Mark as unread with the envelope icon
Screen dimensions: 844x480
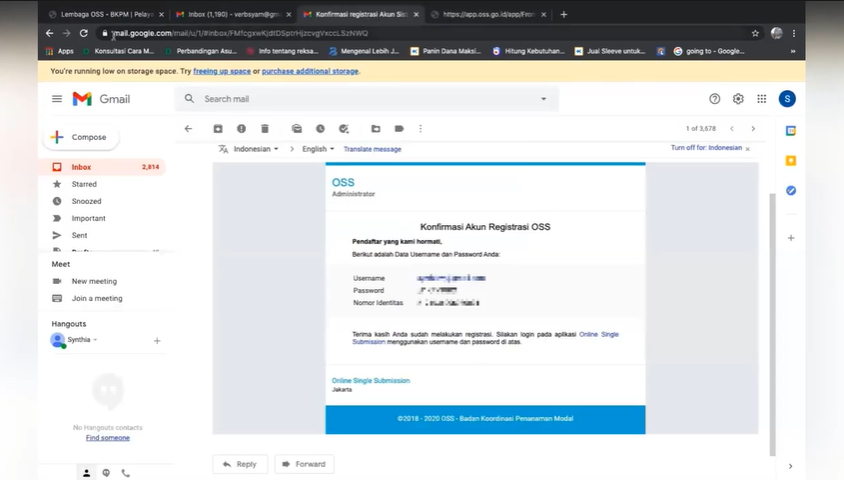(297, 129)
